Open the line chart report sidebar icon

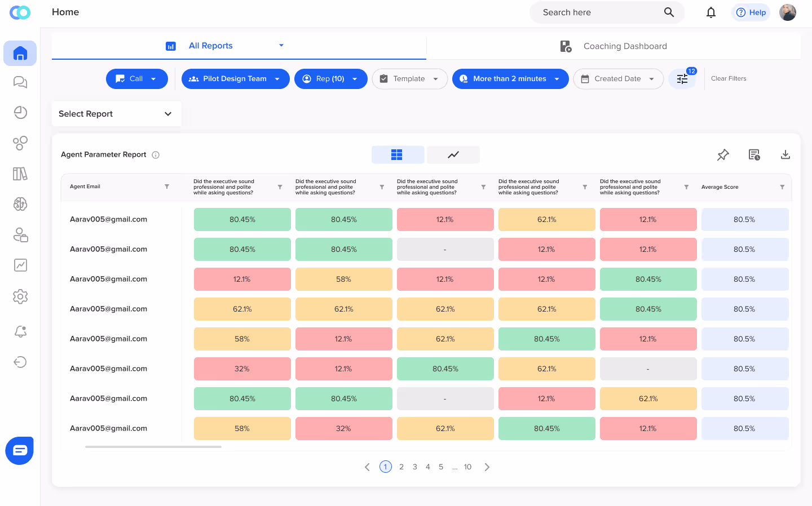pos(20,265)
